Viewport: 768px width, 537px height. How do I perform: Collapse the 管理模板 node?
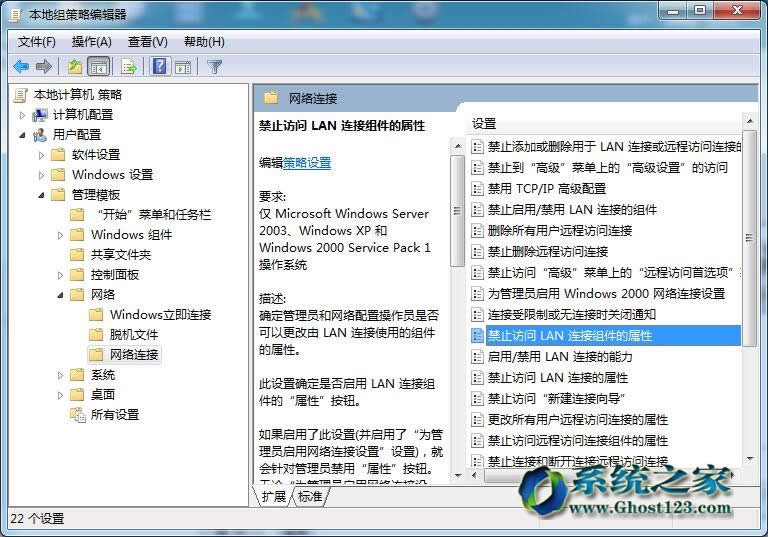click(x=41, y=195)
